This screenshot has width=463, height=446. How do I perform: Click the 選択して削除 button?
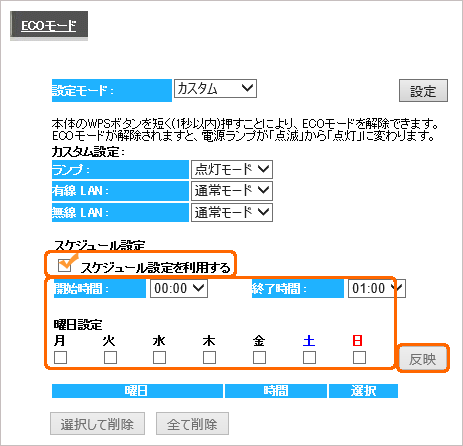tap(97, 424)
